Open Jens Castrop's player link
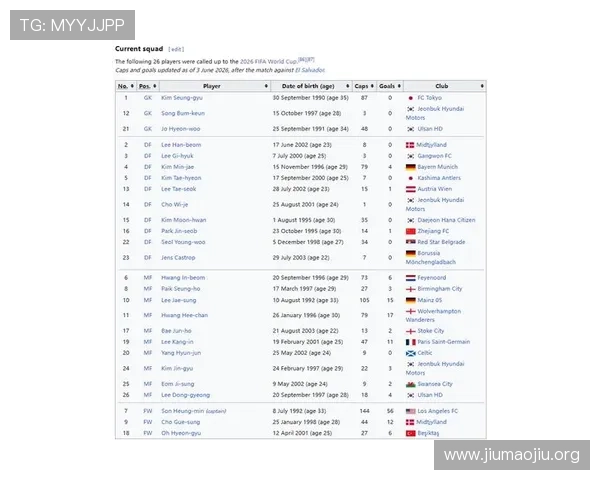Image resolution: width=600 pixels, height=480 pixels. tap(178, 258)
